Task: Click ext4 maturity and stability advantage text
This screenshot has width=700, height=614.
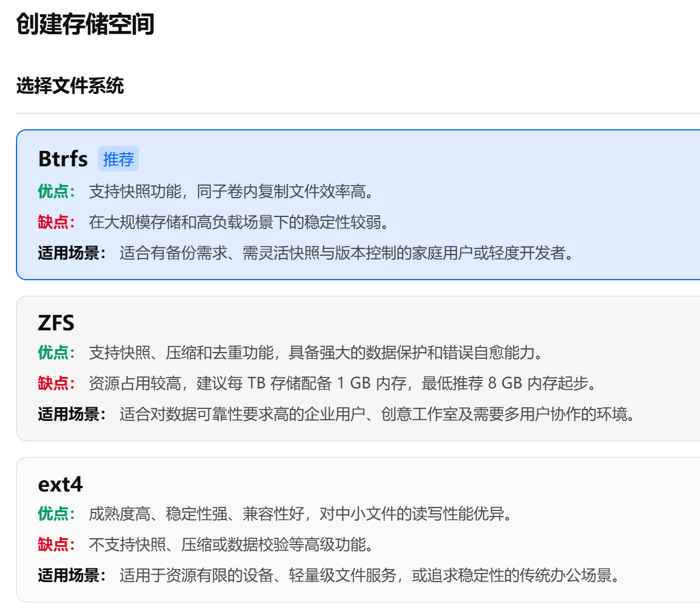Action: [x=302, y=514]
